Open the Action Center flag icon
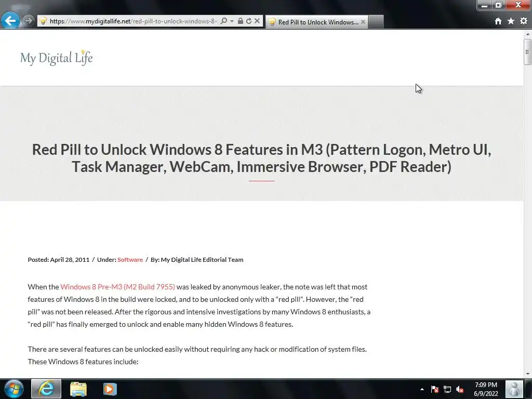 click(435, 389)
